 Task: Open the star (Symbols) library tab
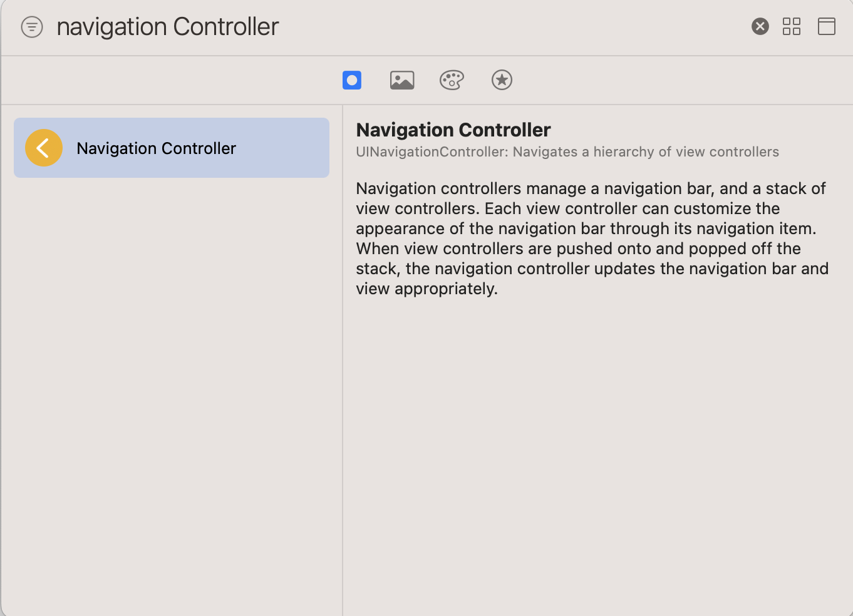point(502,80)
